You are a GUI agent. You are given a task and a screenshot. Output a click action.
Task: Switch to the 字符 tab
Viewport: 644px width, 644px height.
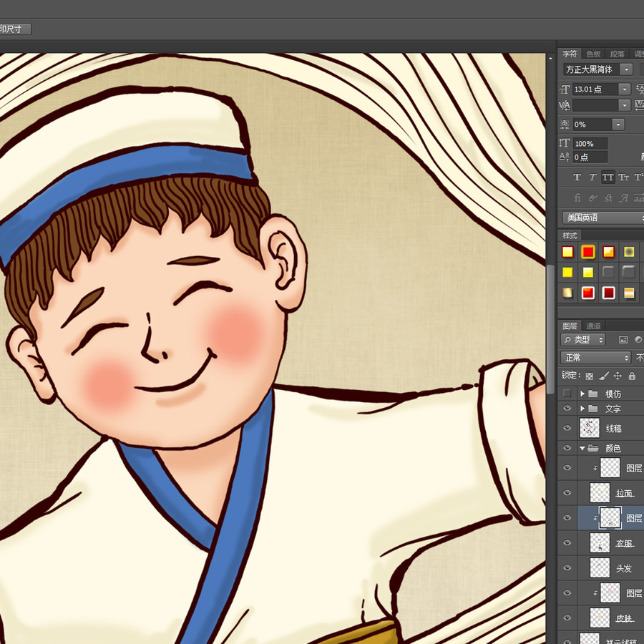pos(570,54)
